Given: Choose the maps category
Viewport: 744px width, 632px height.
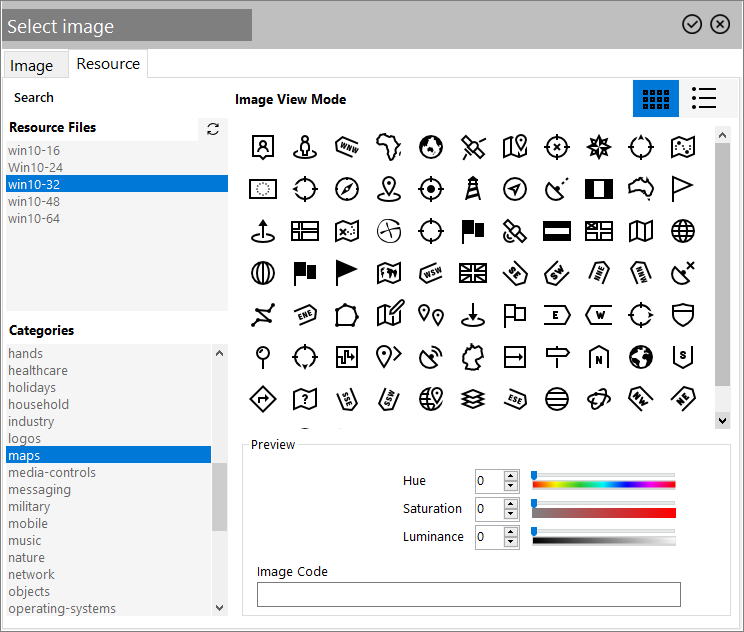Looking at the screenshot, I should [x=109, y=455].
